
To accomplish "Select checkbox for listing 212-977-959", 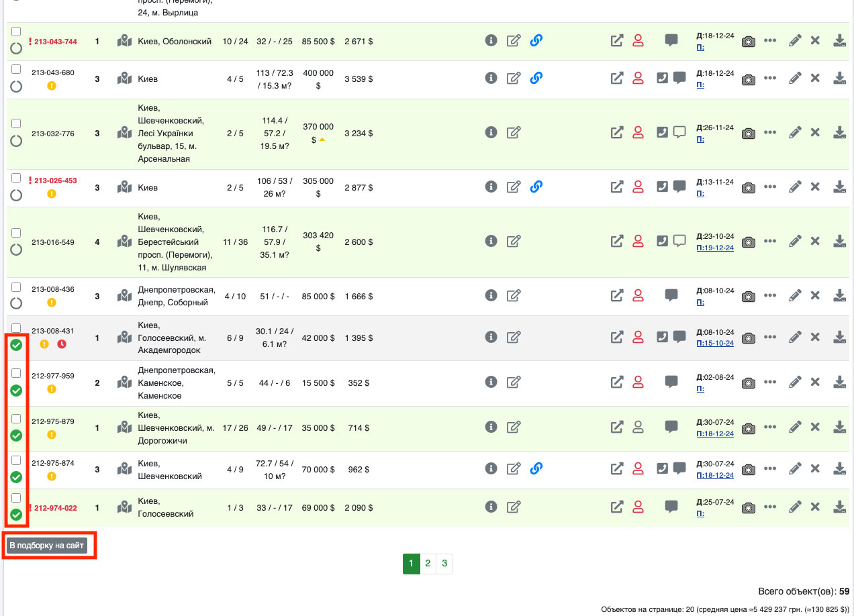I will [16, 373].
